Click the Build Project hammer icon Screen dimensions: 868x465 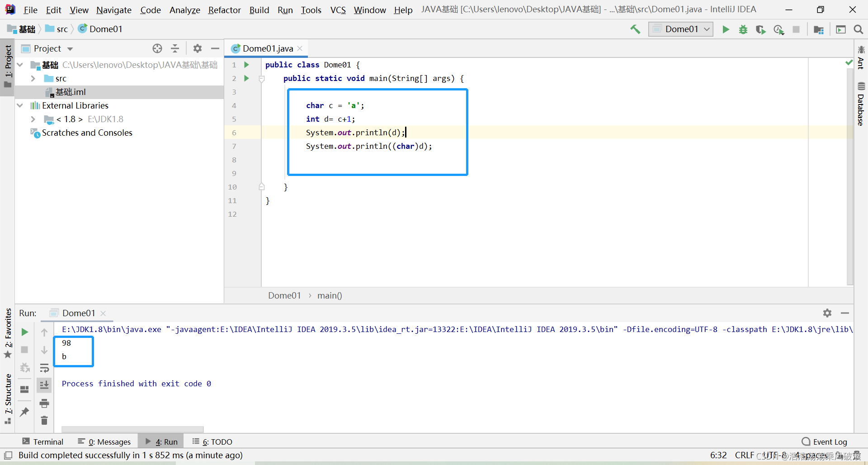(635, 29)
